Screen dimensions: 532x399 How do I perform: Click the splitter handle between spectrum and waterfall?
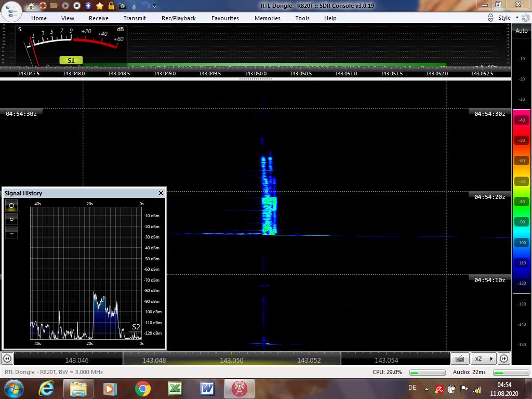[256, 79]
